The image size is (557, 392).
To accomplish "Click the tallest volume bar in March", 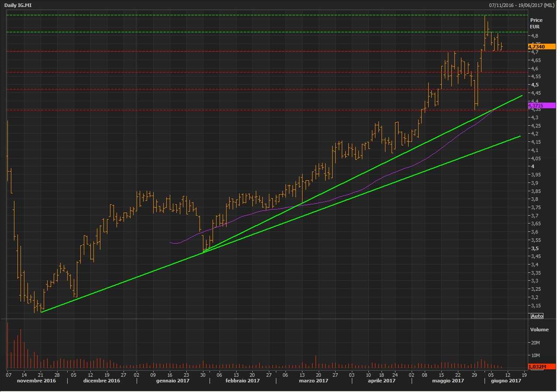I will [x=316, y=362].
